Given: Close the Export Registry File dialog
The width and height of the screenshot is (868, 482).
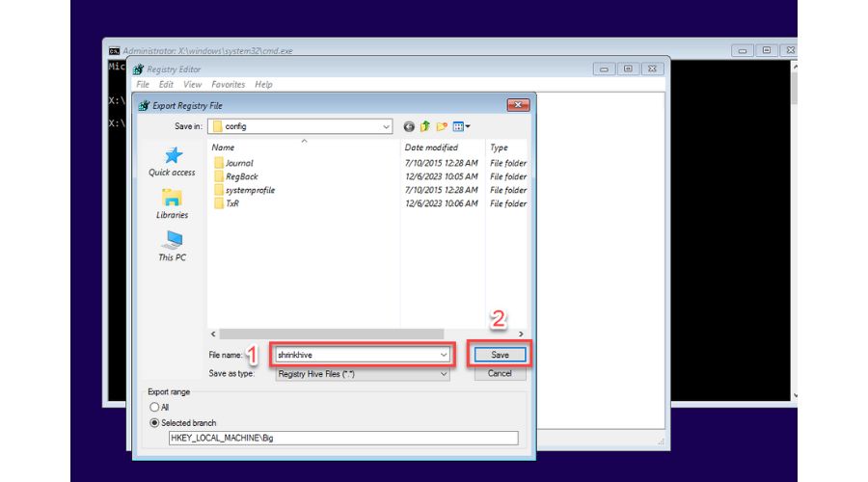Looking at the screenshot, I should click(518, 105).
